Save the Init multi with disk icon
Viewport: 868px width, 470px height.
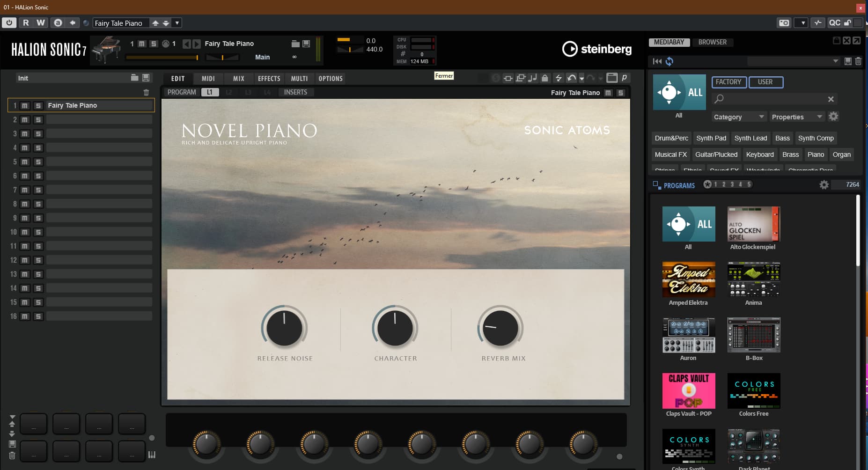(x=146, y=78)
